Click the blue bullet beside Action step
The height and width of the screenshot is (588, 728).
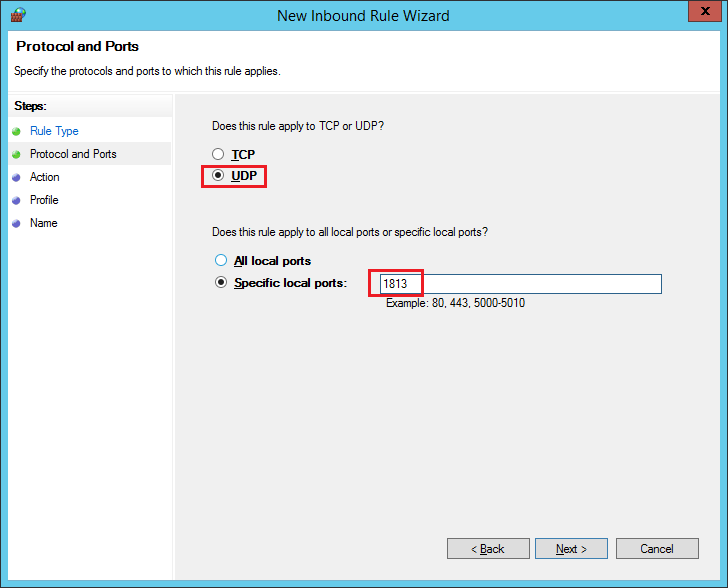point(16,177)
